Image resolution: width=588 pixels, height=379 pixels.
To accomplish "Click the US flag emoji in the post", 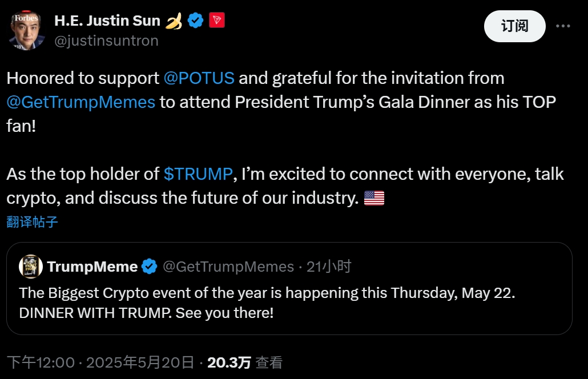I will pyautogui.click(x=374, y=198).
